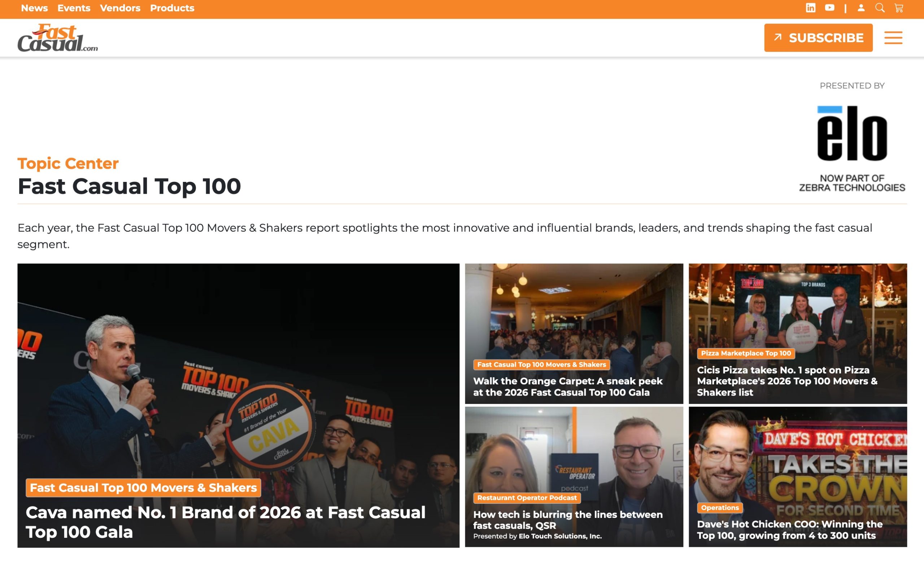The height and width of the screenshot is (580, 924).
Task: Open the search magnifier icon
Action: [880, 8]
